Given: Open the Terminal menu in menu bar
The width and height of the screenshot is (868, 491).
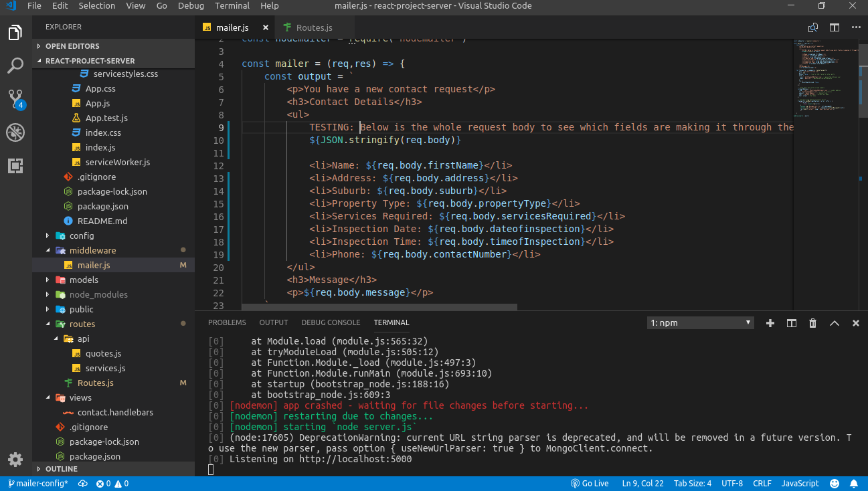Looking at the screenshot, I should (x=232, y=6).
